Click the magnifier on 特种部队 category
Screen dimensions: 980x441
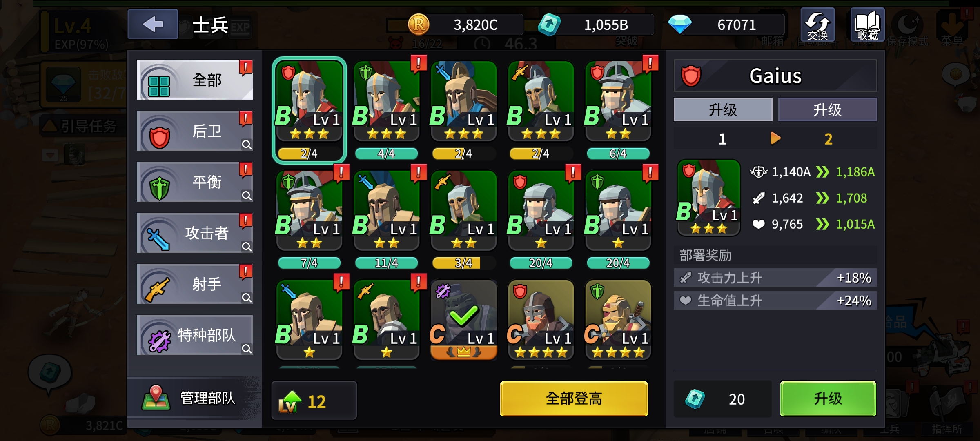click(x=246, y=349)
